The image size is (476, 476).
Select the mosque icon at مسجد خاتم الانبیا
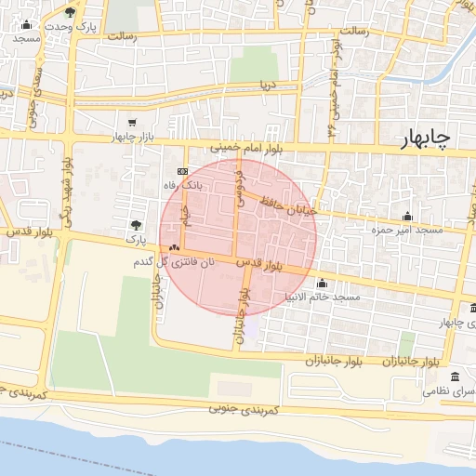(x=322, y=283)
